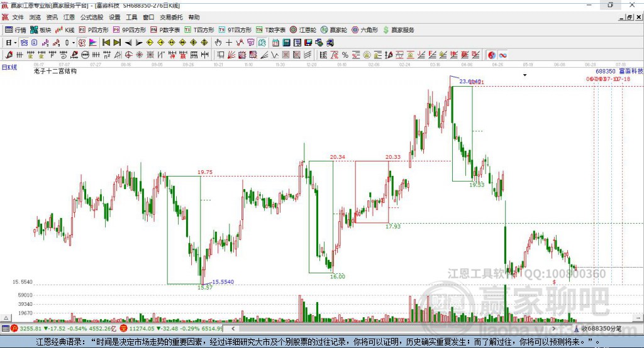Click the percent (%) tool icon
Image resolution: width=644 pixels, height=348 pixels.
pos(345,55)
